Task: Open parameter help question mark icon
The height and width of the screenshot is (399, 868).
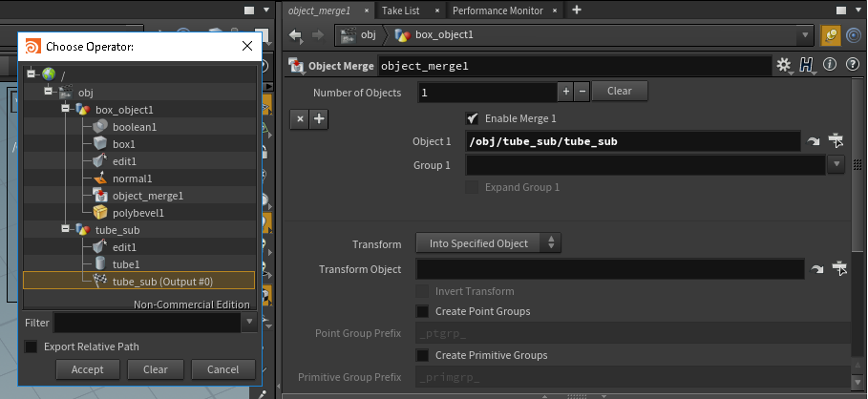Action: point(853,65)
